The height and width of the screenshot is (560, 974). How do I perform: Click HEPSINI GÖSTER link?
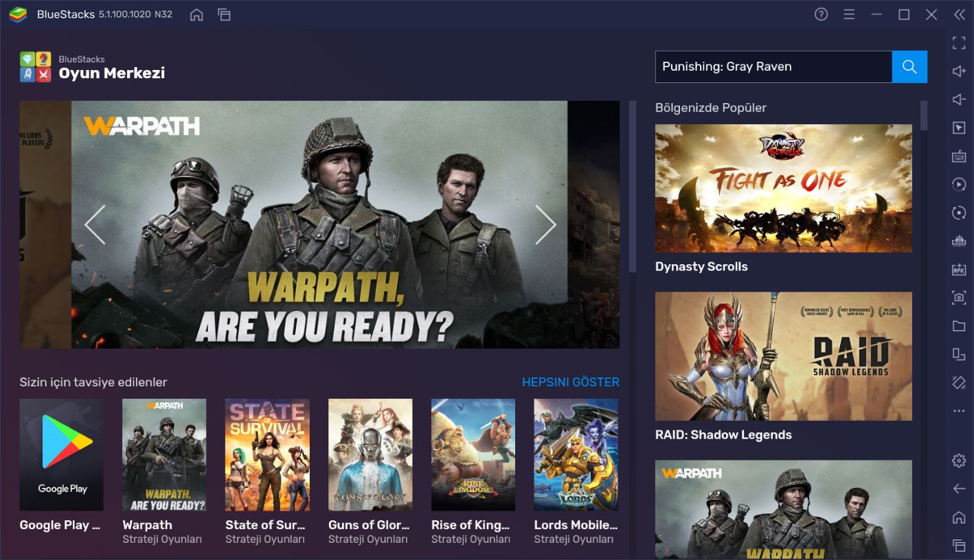pos(571,382)
